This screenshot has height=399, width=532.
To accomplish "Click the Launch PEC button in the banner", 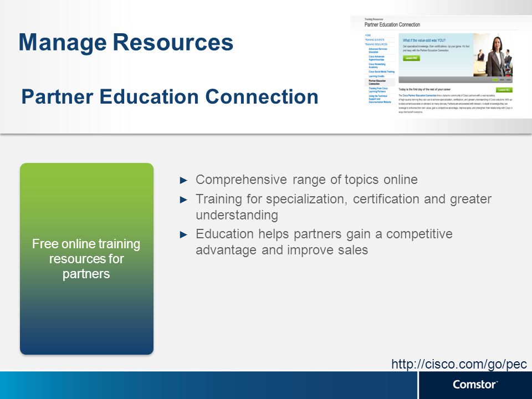I will (x=411, y=58).
